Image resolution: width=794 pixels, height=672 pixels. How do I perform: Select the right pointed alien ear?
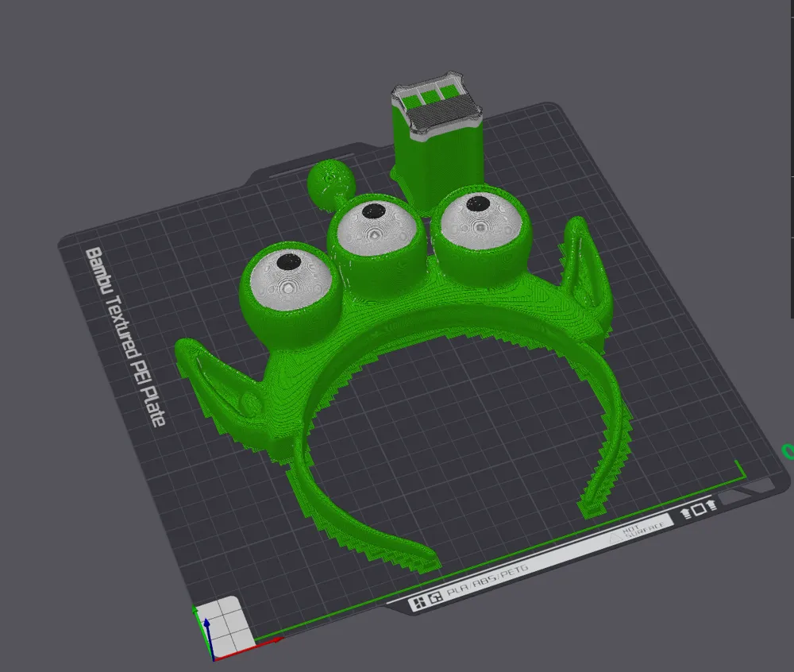tap(588, 271)
